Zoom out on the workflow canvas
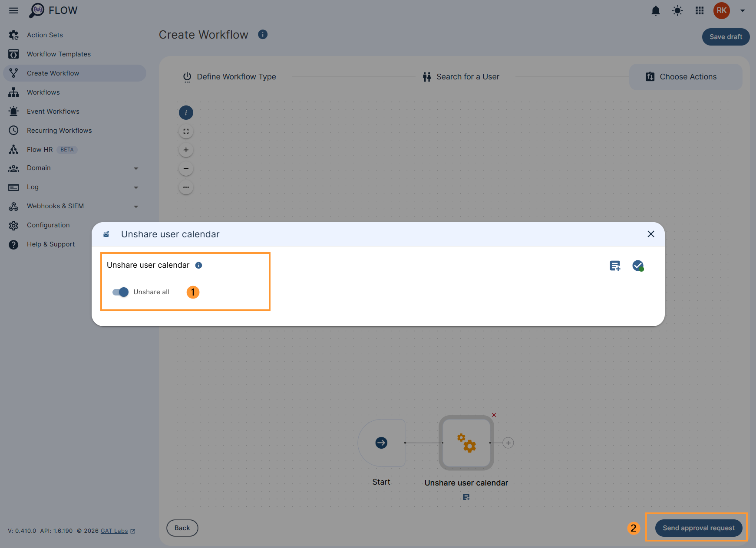 coord(186,168)
